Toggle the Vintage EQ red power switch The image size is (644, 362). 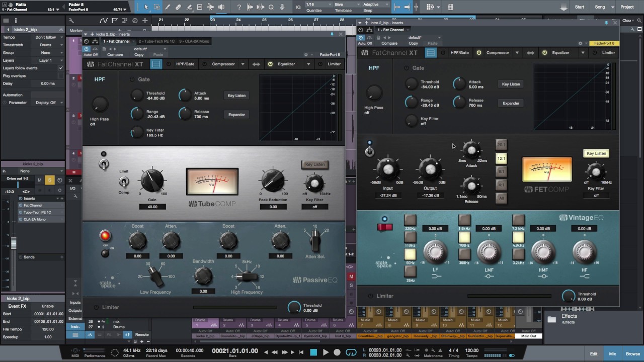pos(384,227)
